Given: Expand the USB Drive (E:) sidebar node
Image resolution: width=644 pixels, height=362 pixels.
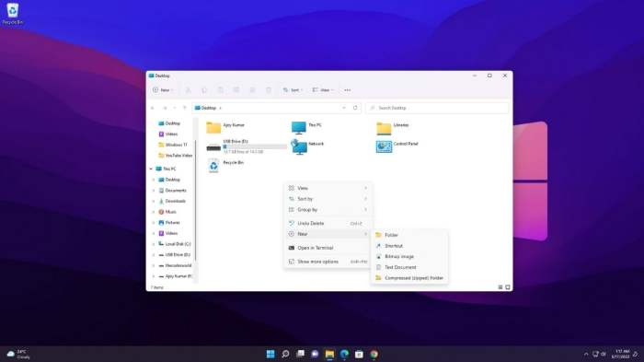Looking at the screenshot, I should 154,255.
